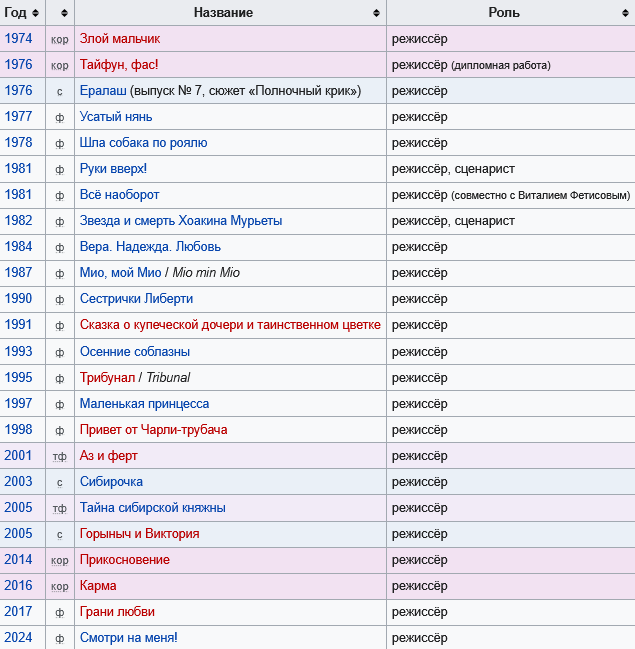Sort by the unlabeled type column arrows
This screenshot has width=635, height=649.
click(x=64, y=13)
